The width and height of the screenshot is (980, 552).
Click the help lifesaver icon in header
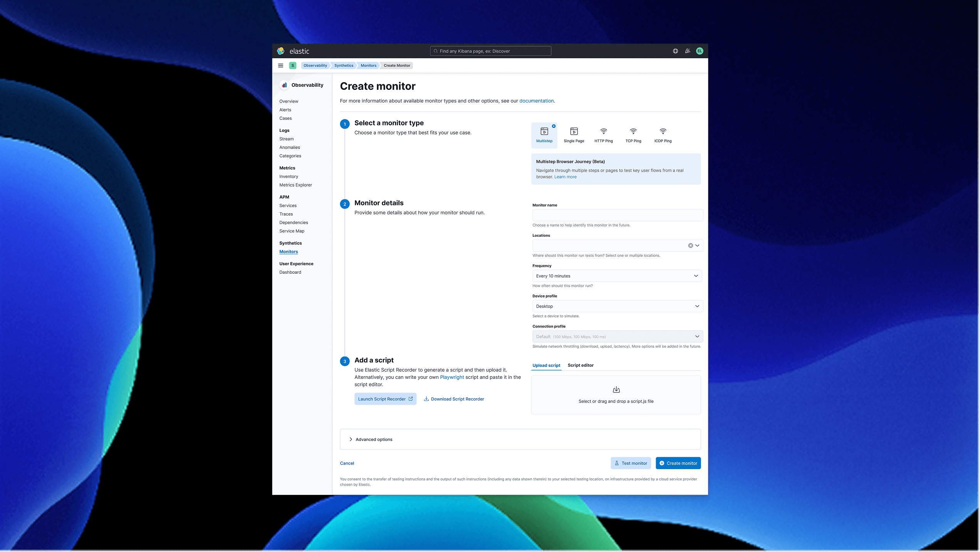coord(675,51)
